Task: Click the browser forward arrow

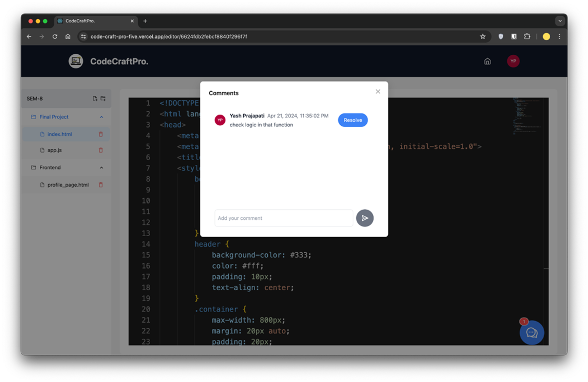Action: (42, 37)
